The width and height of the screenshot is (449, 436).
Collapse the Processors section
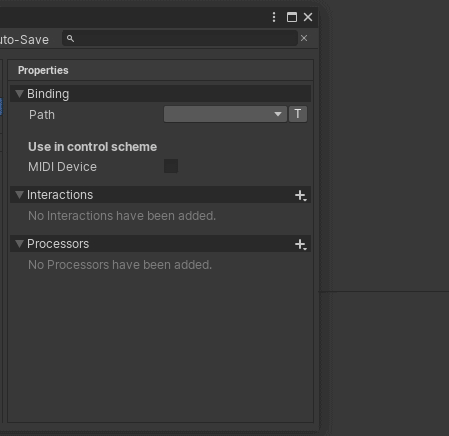[x=19, y=244]
